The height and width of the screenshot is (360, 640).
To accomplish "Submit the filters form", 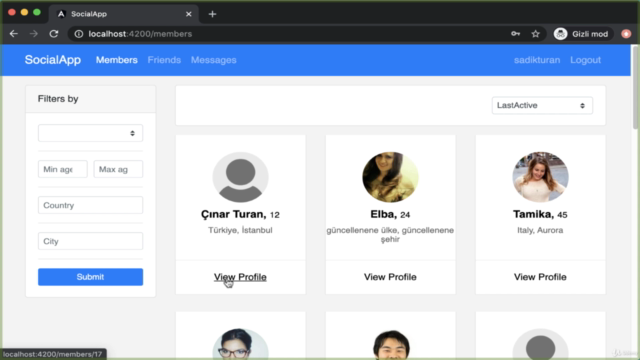I will pyautogui.click(x=90, y=277).
